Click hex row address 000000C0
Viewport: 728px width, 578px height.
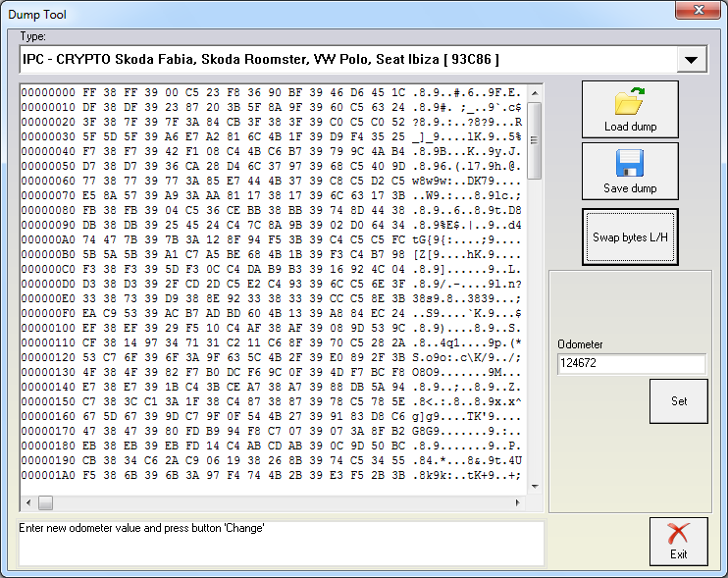(x=48, y=269)
